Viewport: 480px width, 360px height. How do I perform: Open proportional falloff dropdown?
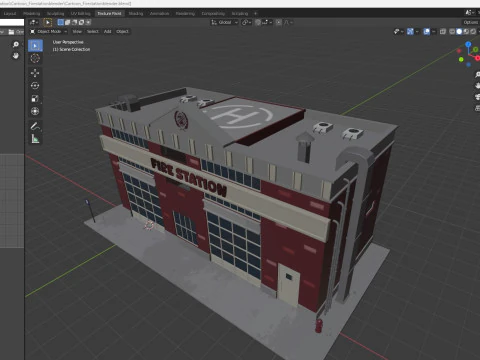(288, 22)
